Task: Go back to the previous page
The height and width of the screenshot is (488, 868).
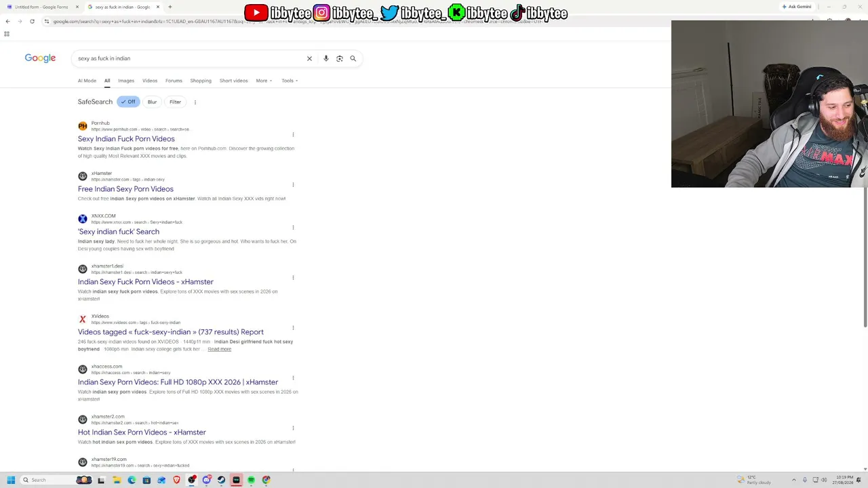Action: coord(7,21)
